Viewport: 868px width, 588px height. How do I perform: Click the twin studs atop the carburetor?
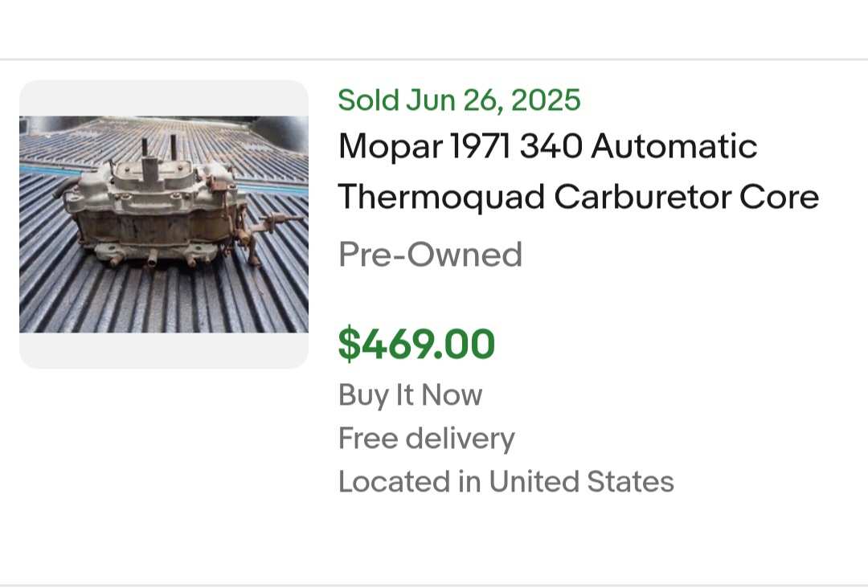click(x=158, y=147)
